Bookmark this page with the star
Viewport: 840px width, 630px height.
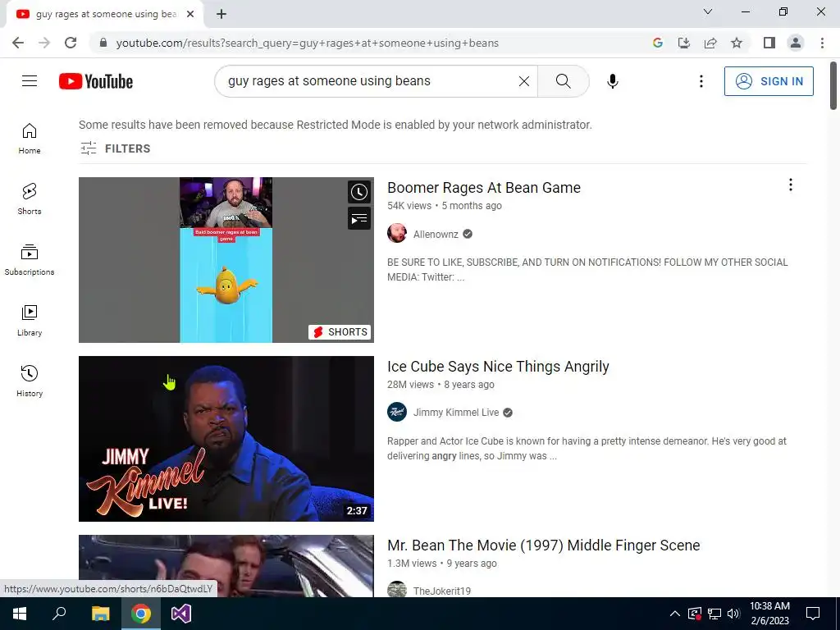point(737,43)
